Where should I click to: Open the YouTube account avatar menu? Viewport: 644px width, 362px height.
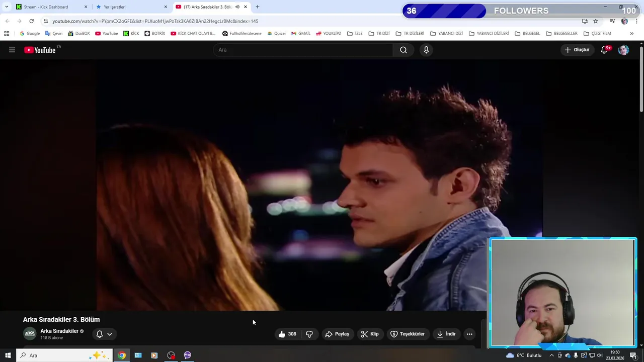(x=623, y=50)
